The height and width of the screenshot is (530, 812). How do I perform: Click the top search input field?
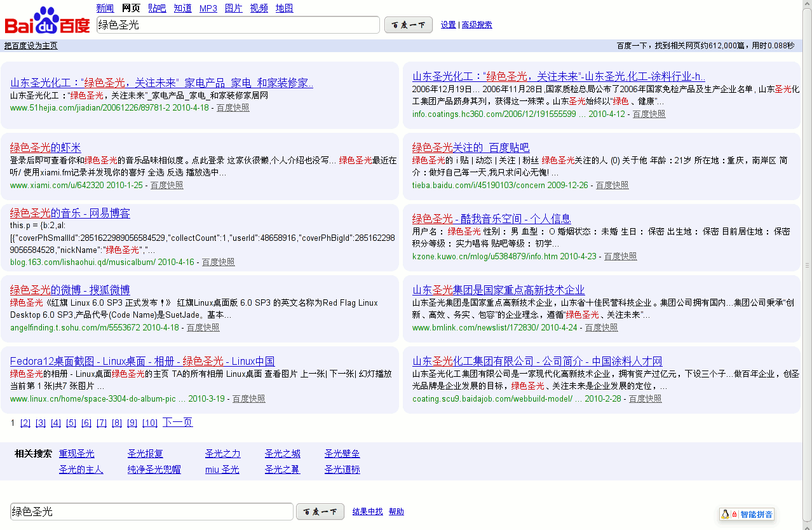238,25
